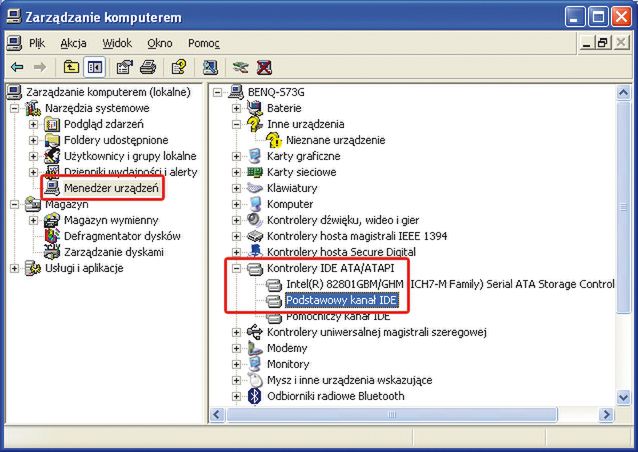The height and width of the screenshot is (452, 638).
Task: Click the Defragmentator dysków icon
Action: coord(52,236)
